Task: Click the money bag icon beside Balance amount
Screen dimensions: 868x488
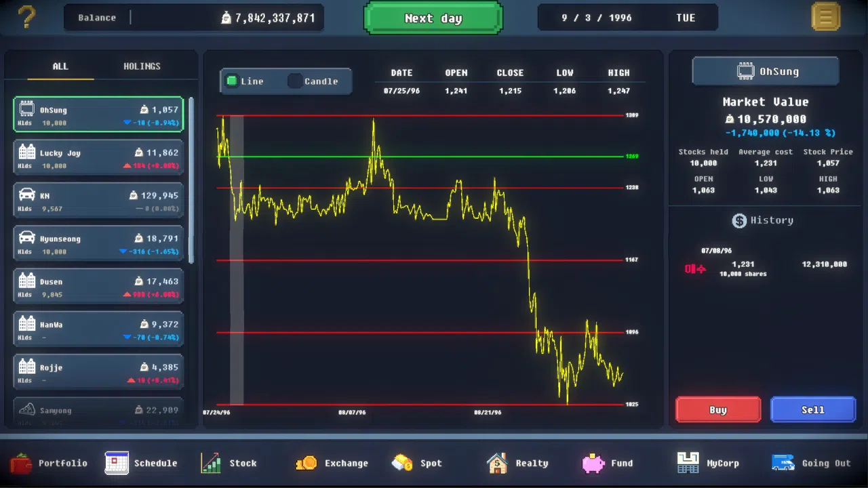Action: [226, 18]
